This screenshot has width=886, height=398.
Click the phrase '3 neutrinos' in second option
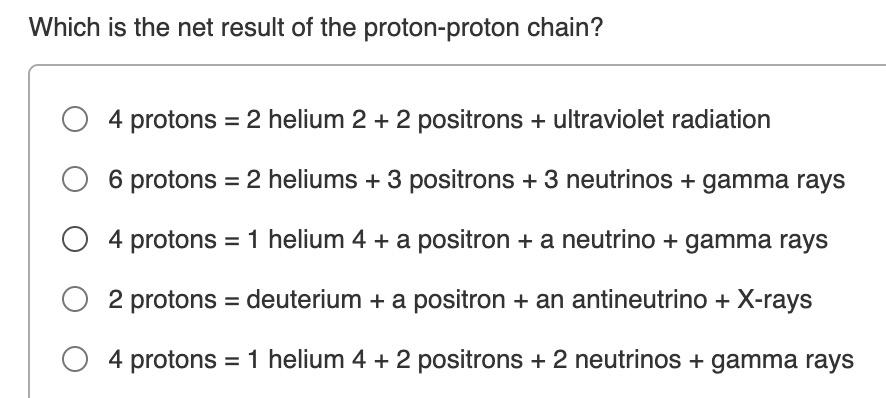(x=619, y=180)
